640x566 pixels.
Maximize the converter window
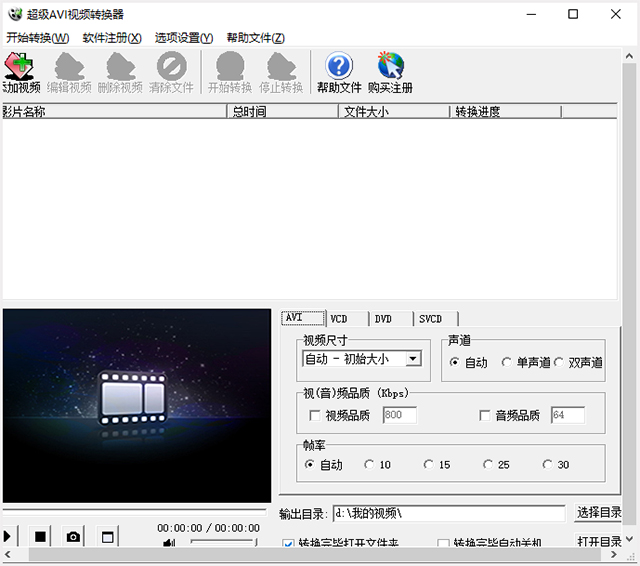click(x=573, y=14)
